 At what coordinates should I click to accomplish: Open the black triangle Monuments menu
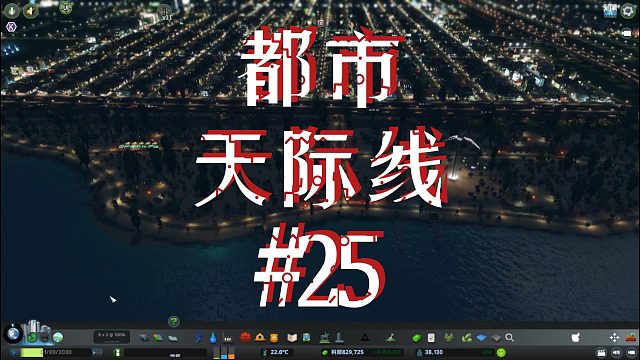coord(364,338)
